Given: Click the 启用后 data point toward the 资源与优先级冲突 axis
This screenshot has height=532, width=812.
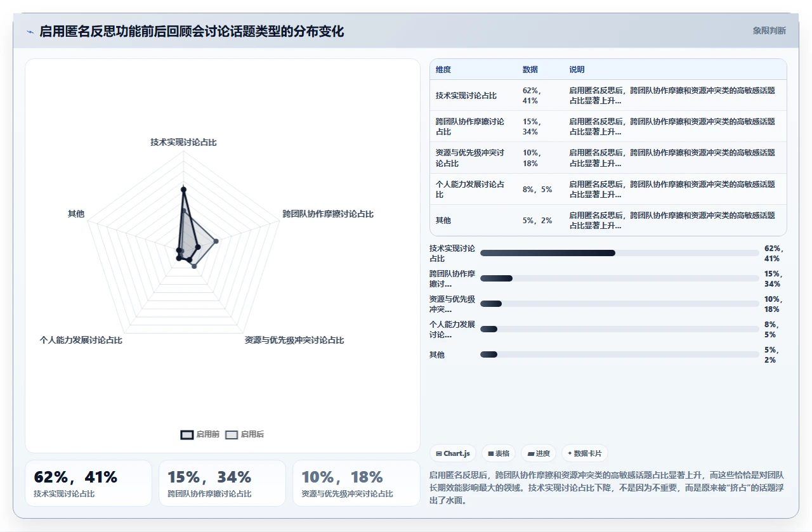Looking at the screenshot, I should pos(194,266).
